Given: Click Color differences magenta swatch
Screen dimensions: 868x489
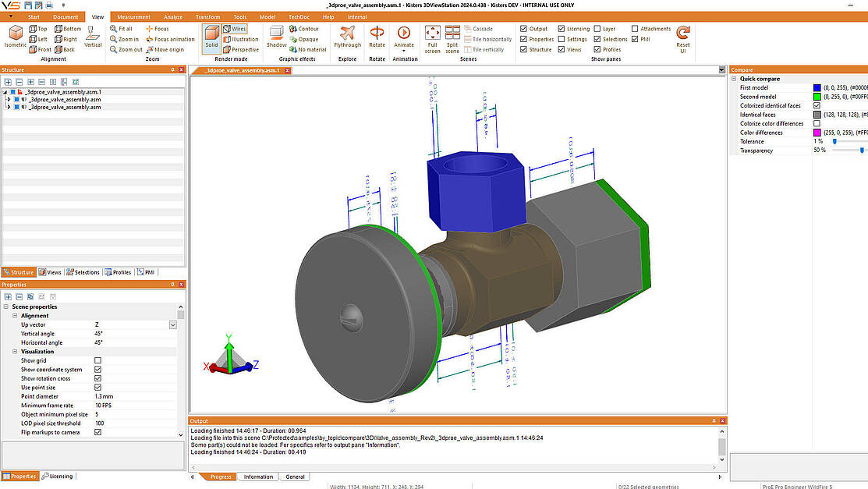Looking at the screenshot, I should point(817,133).
